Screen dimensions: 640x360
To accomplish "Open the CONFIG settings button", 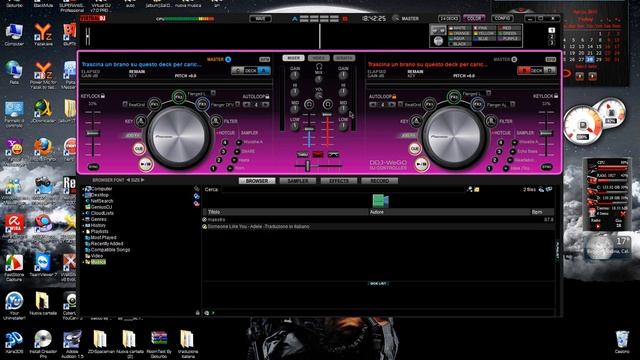I will click(502, 18).
